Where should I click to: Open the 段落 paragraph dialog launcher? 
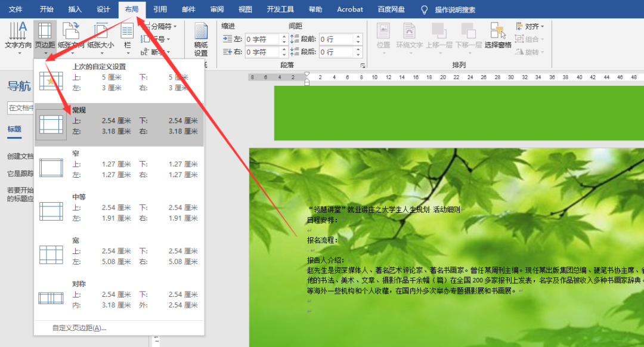click(363, 66)
